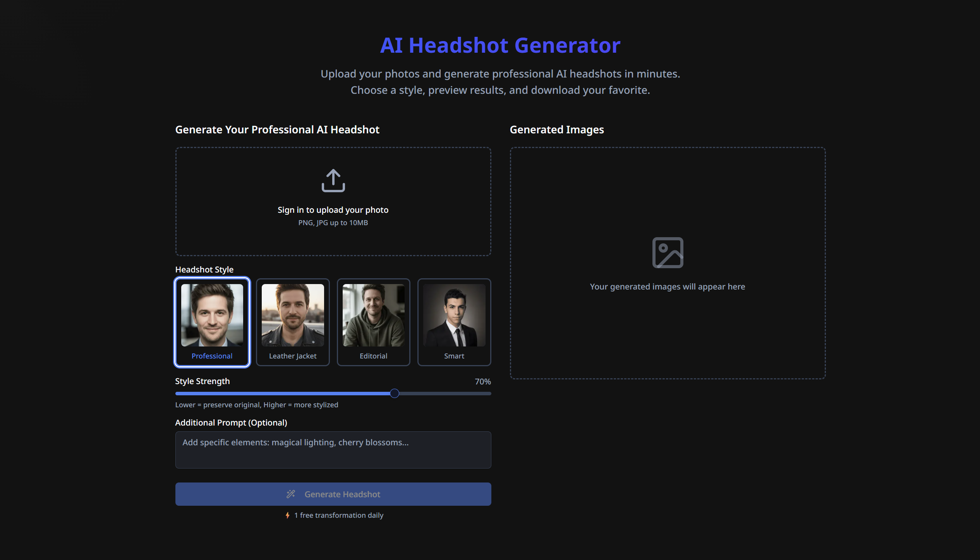The height and width of the screenshot is (560, 980).
Task: Click the Sign in to upload your photo link
Action: 333,210
